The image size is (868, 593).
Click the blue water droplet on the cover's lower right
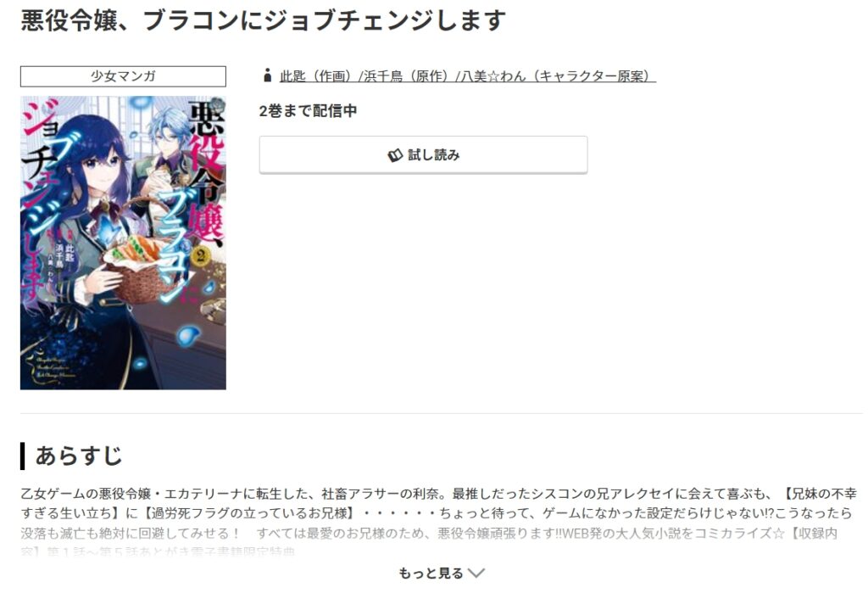point(188,333)
